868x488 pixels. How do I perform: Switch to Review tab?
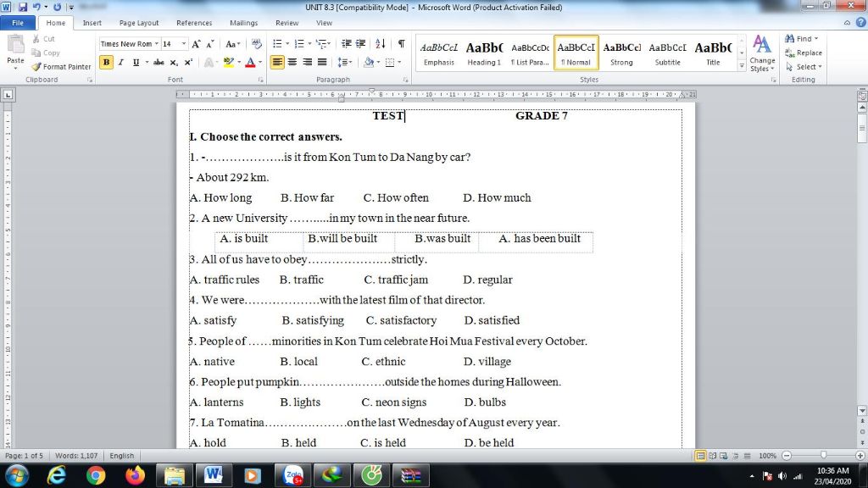point(287,23)
